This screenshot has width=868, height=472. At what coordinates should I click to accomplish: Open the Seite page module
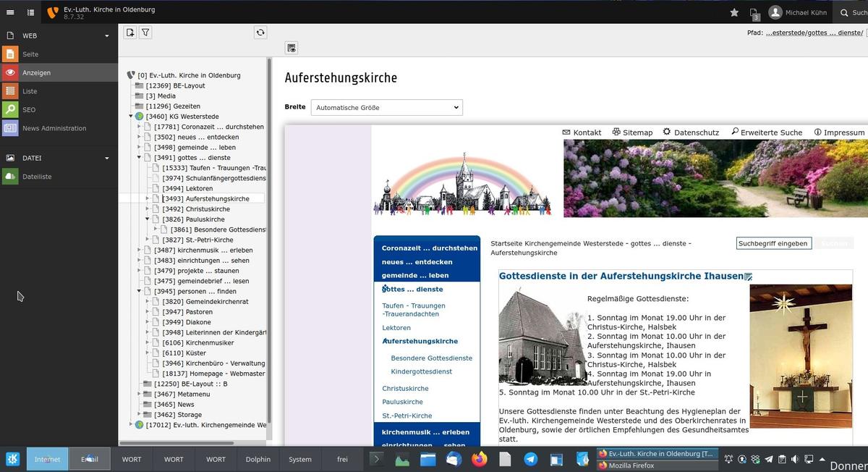tap(30, 54)
